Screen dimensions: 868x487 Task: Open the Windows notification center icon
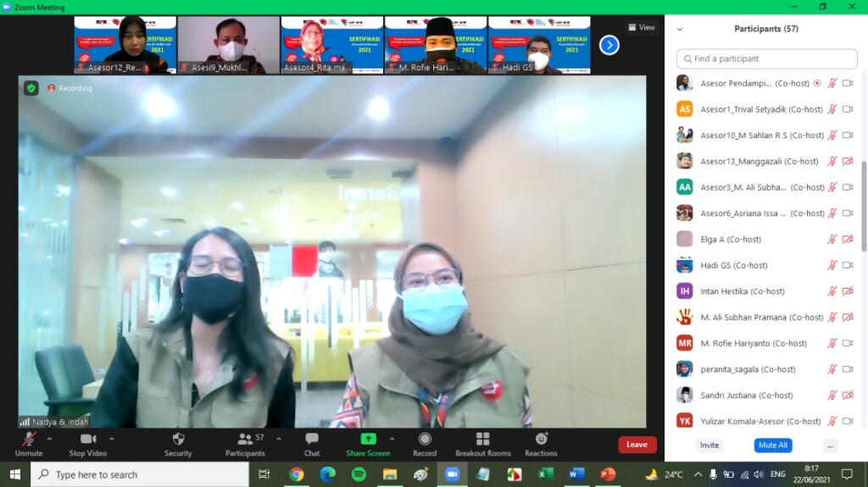click(x=847, y=474)
